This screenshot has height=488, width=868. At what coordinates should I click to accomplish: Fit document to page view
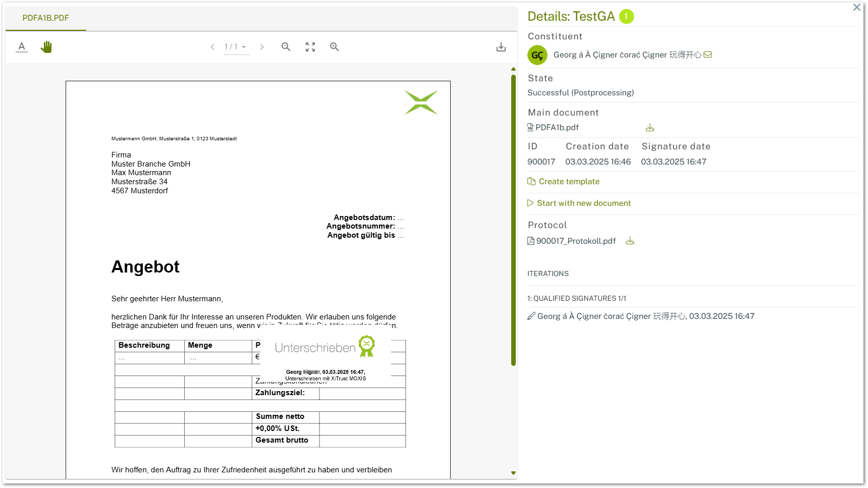coord(310,47)
